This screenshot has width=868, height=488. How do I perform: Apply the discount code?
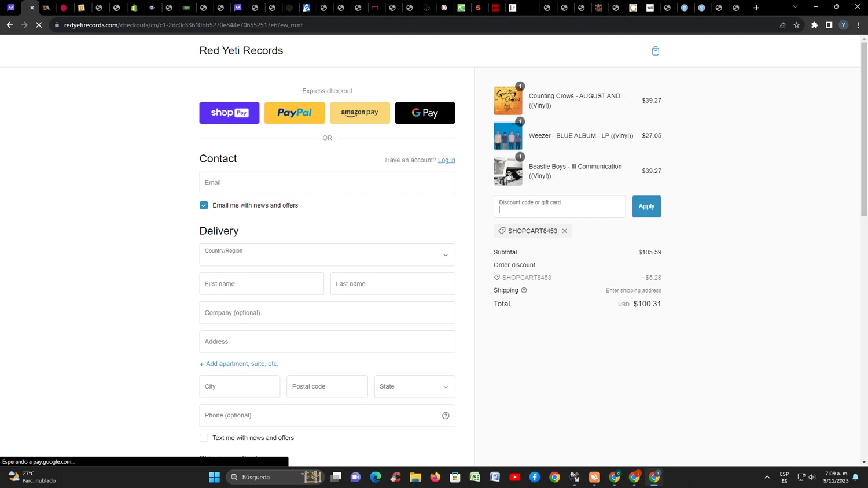[646, 206]
